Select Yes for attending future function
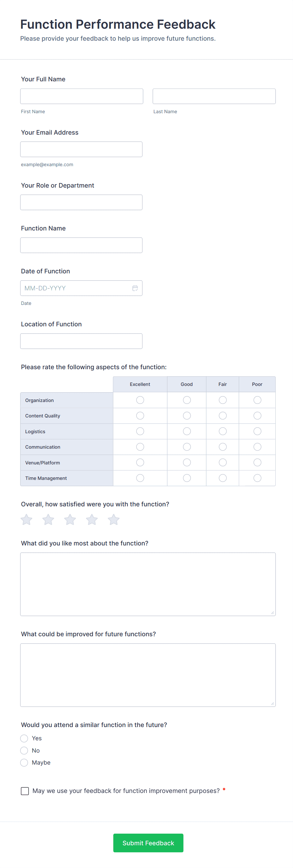 (x=24, y=738)
